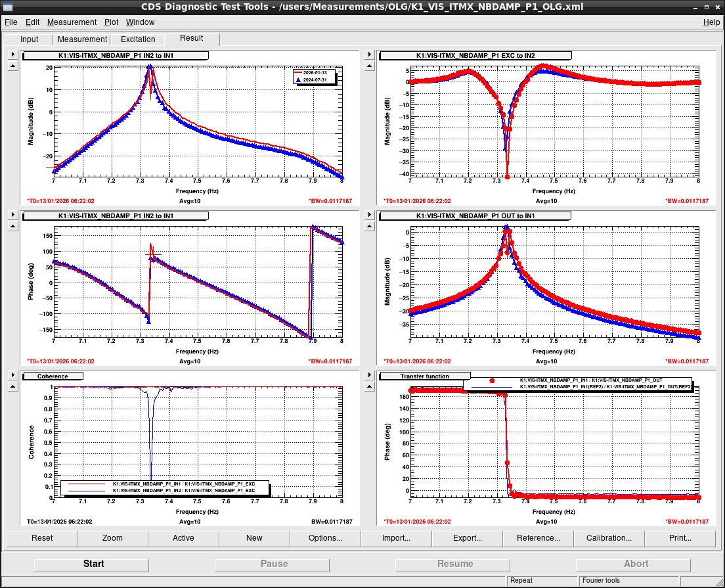Click right-arrow button beside IN2 to IN1 magnitude plot

click(x=12, y=55)
